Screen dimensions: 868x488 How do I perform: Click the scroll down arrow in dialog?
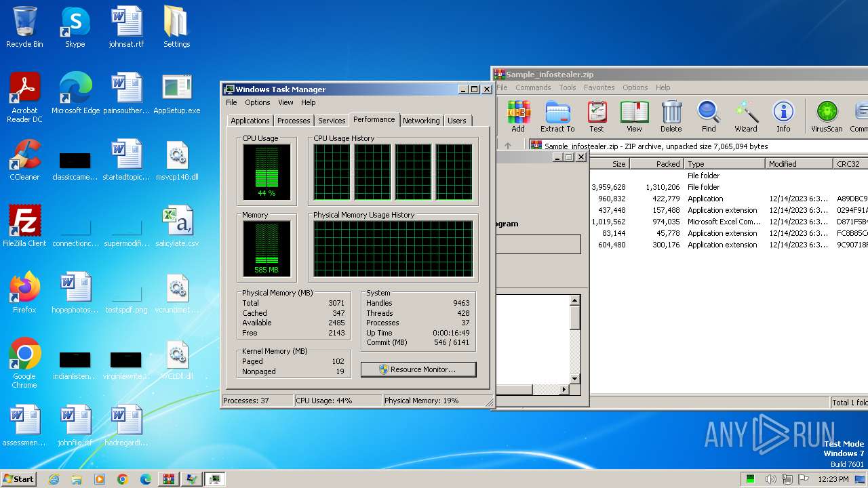point(575,379)
